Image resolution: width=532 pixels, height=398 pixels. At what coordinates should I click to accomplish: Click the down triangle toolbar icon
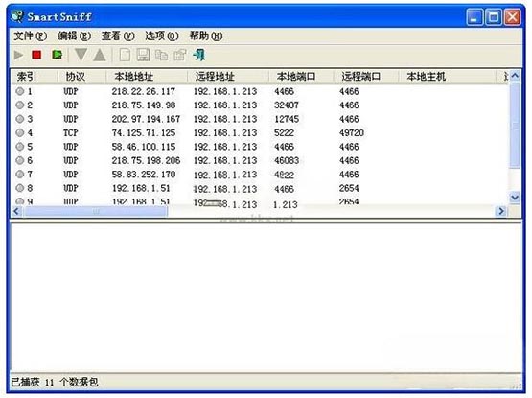click(81, 55)
